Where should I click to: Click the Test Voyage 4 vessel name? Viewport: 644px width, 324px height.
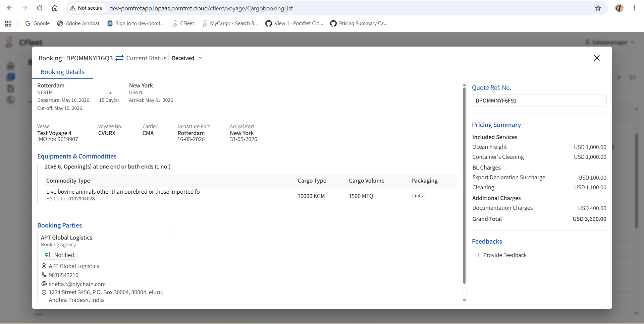[x=54, y=133]
